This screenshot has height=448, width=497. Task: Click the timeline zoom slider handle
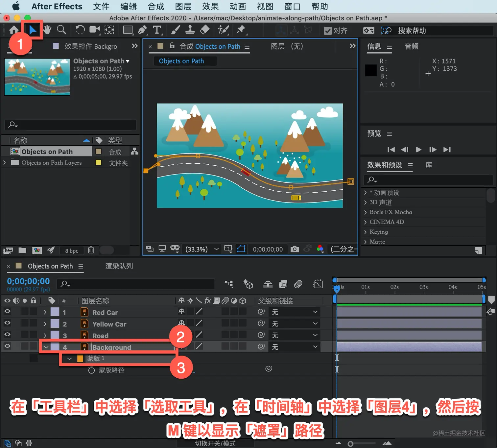[x=350, y=444]
